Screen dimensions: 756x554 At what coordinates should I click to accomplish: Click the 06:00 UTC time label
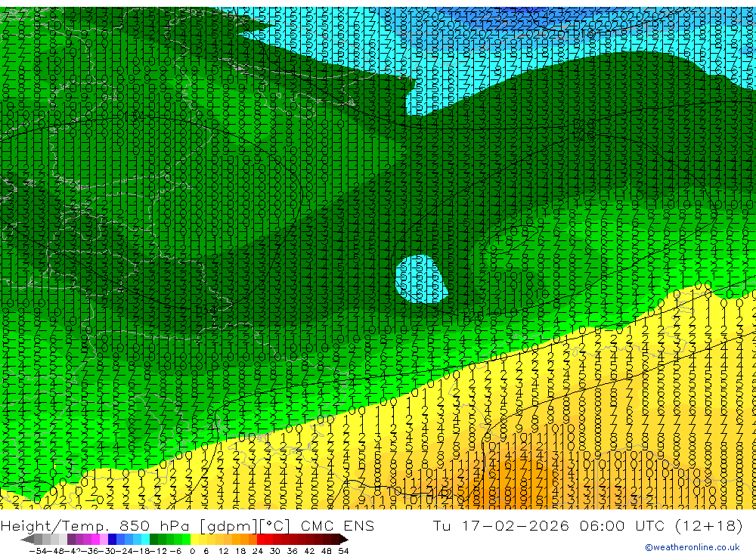click(x=622, y=525)
